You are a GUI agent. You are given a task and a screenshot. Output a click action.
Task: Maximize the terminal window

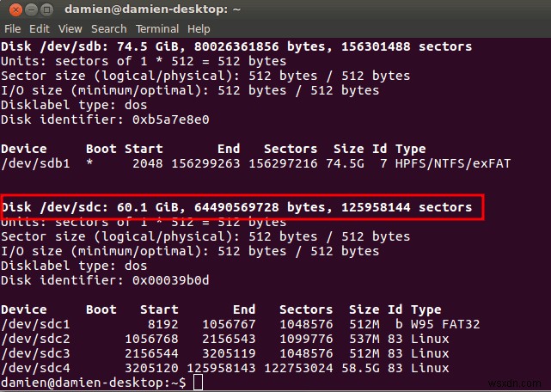click(x=45, y=9)
